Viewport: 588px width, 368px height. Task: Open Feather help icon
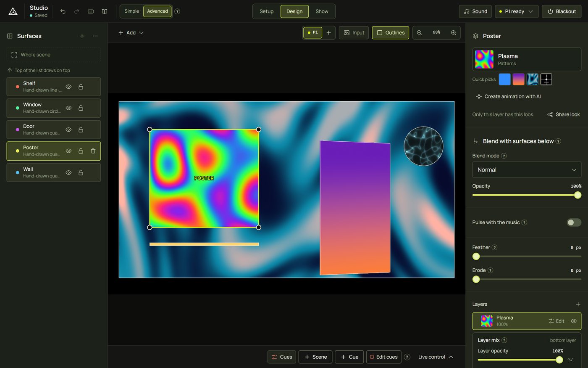[x=495, y=247]
